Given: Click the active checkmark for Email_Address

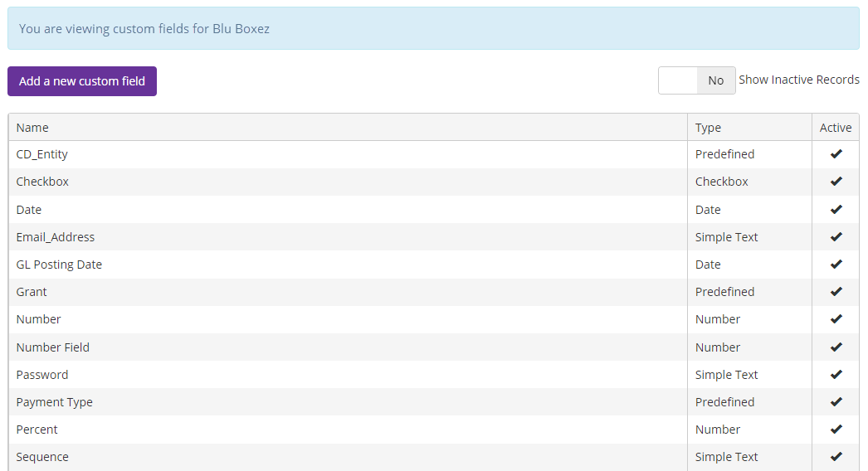Looking at the screenshot, I should click(836, 236).
